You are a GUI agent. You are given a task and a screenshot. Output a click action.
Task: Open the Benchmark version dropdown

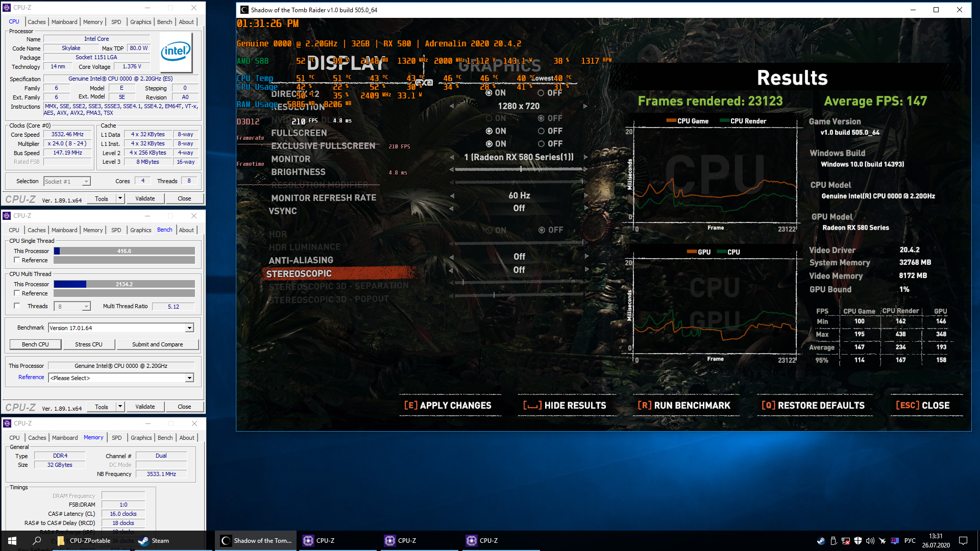click(189, 328)
